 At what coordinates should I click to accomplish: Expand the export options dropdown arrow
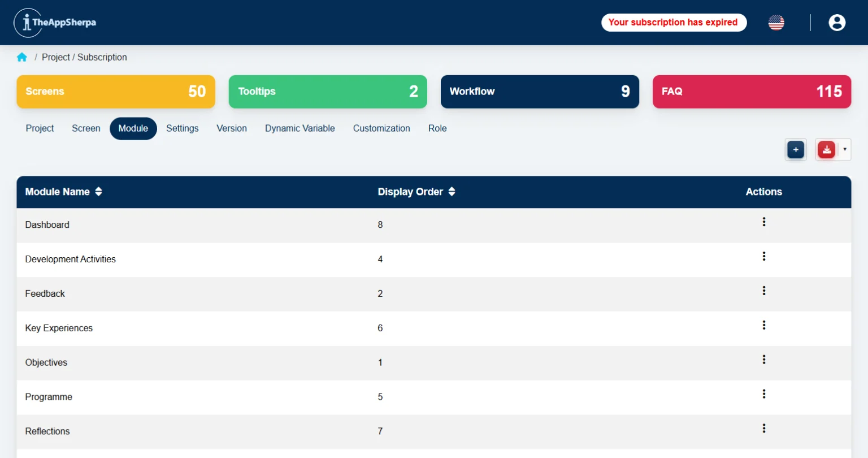tap(845, 150)
